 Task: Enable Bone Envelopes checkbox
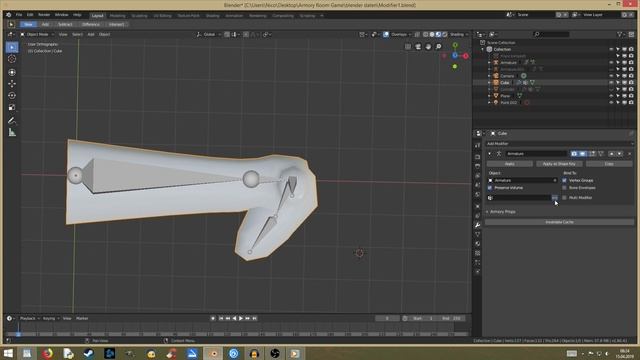(x=564, y=188)
